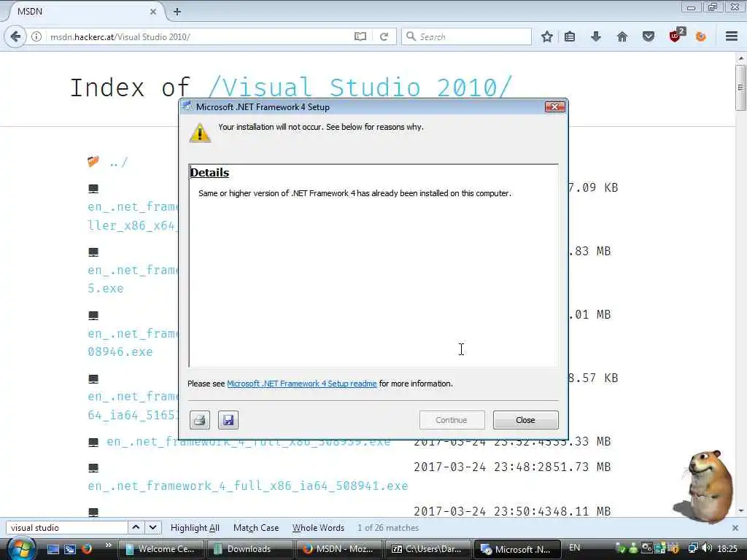Click the clock showing 18:25
747x560 pixels.
coord(727,549)
